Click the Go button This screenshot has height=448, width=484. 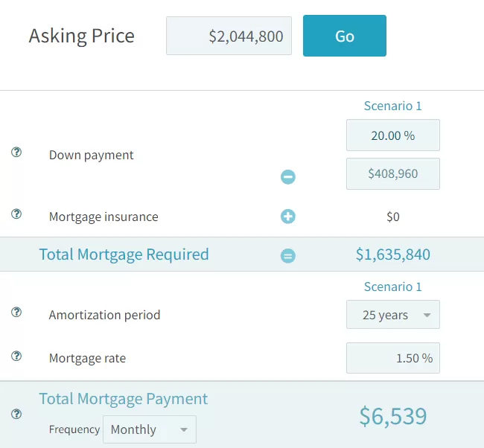345,36
